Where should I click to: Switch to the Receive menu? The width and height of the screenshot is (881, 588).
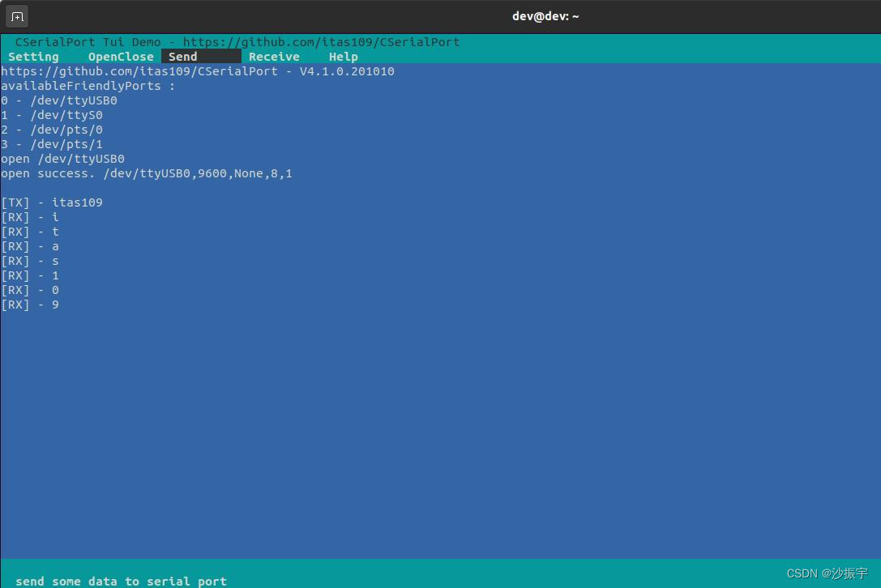click(274, 56)
